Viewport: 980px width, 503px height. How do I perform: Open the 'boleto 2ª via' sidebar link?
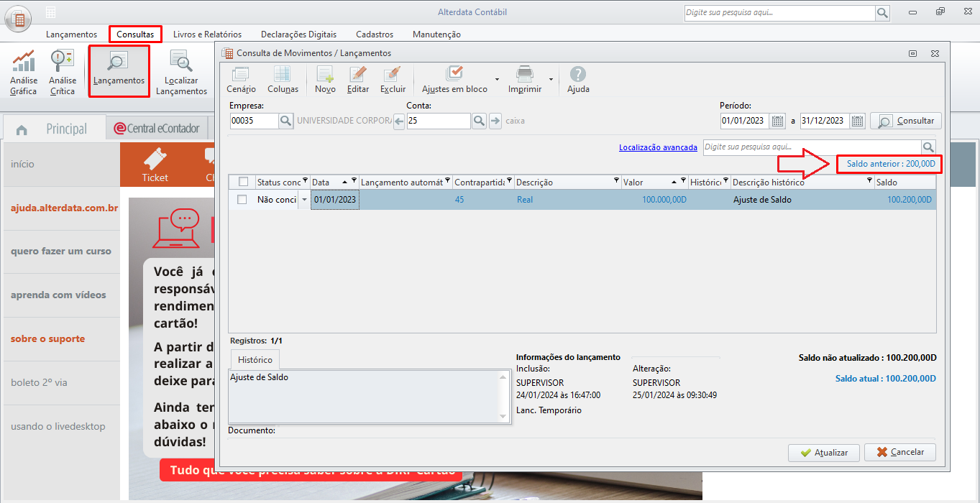(x=39, y=382)
